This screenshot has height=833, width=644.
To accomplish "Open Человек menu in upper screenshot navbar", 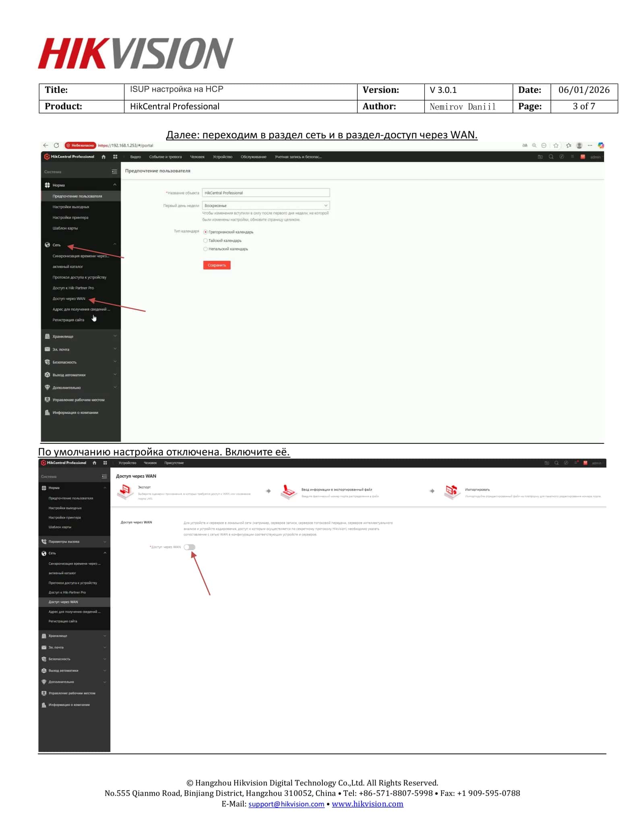I will 197,157.
